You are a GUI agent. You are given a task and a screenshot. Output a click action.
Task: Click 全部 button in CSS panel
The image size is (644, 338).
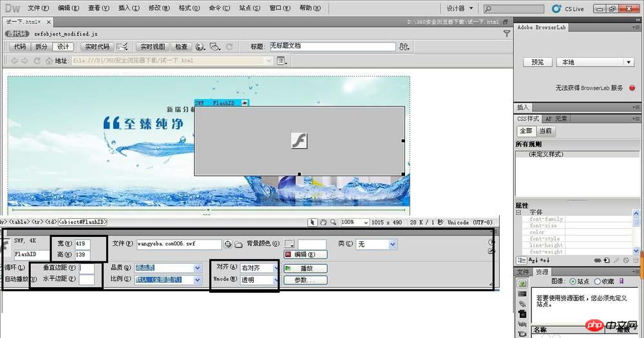[x=526, y=131]
